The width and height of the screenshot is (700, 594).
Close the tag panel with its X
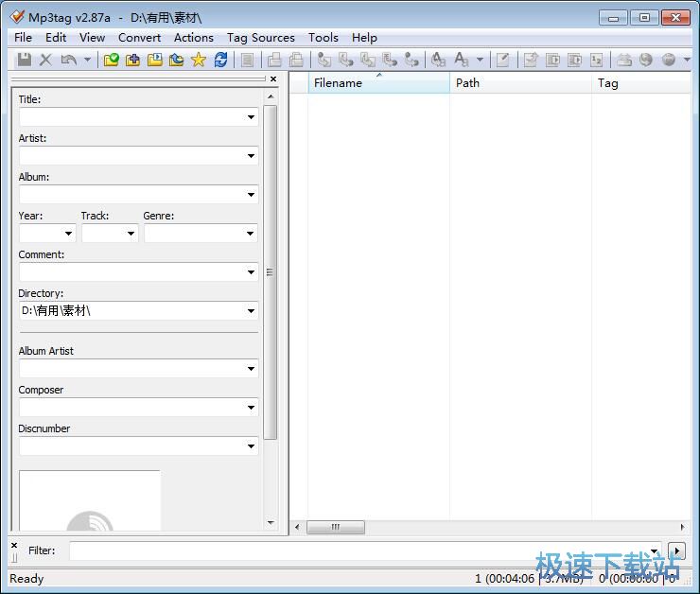pos(273,79)
